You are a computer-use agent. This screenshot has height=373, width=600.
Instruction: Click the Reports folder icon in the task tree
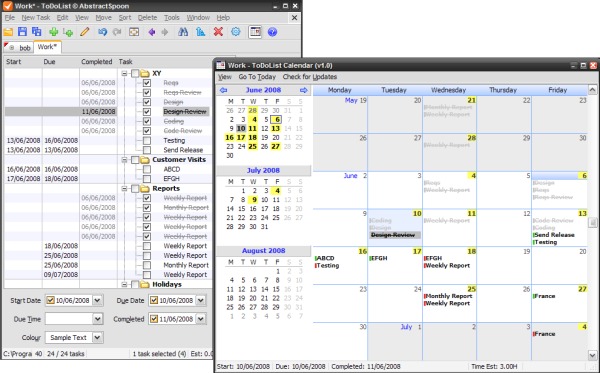(x=144, y=189)
